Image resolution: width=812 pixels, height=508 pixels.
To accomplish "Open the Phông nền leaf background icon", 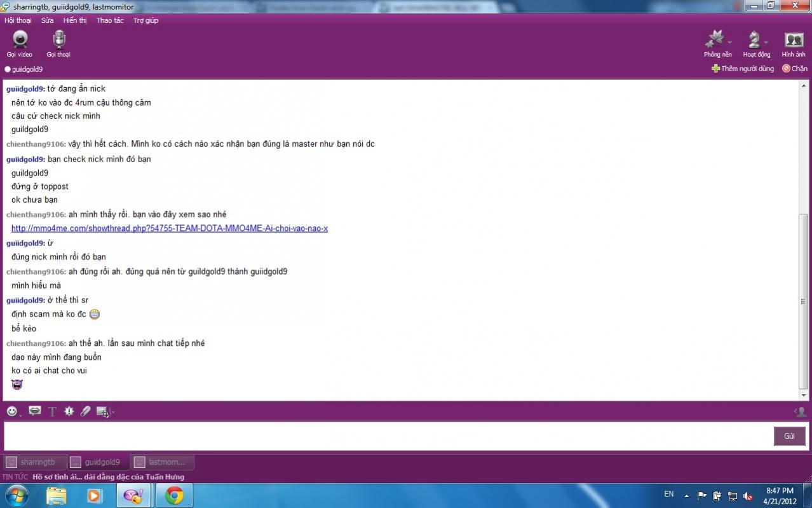I will tap(715, 39).
